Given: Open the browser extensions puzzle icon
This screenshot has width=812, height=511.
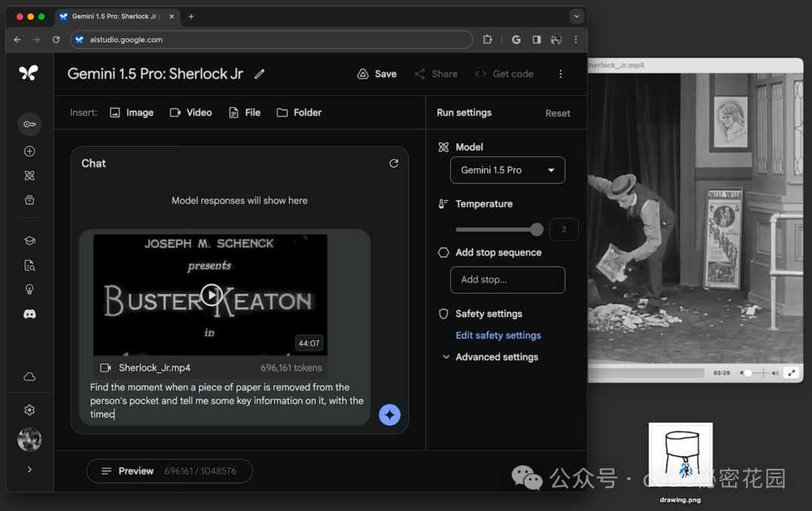Looking at the screenshot, I should (487, 39).
